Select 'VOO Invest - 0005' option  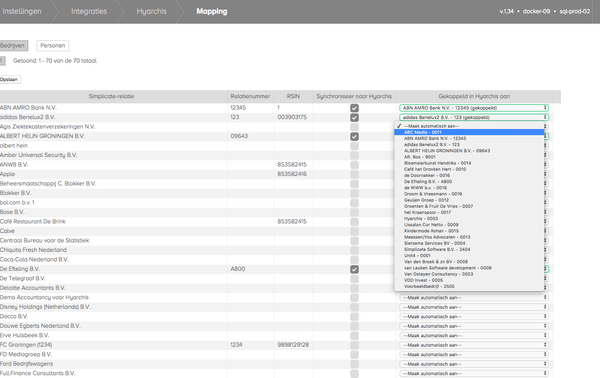[x=469, y=280]
